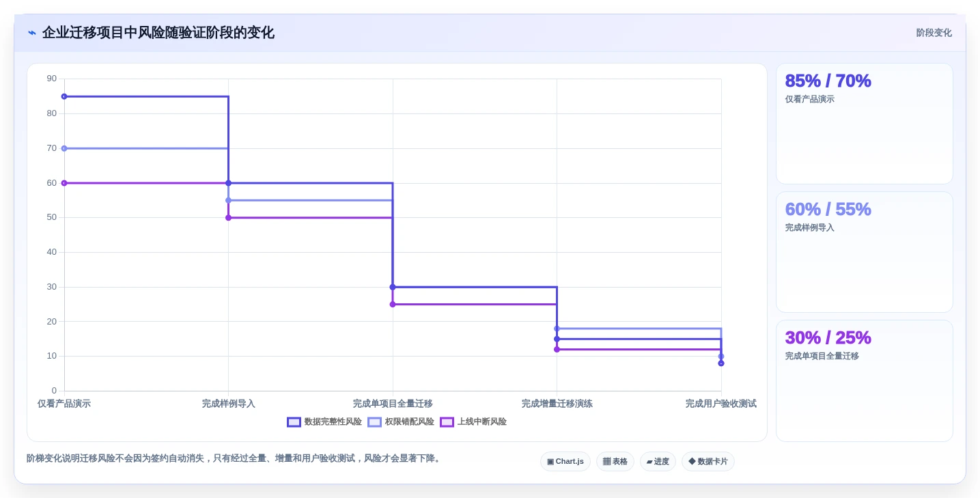The width and height of the screenshot is (980, 498).
Task: Click the 70 data point at 仅看产品演示
Action: coord(64,148)
